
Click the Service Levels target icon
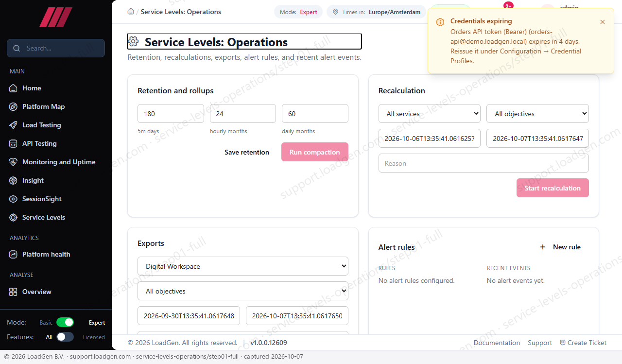pos(13,217)
